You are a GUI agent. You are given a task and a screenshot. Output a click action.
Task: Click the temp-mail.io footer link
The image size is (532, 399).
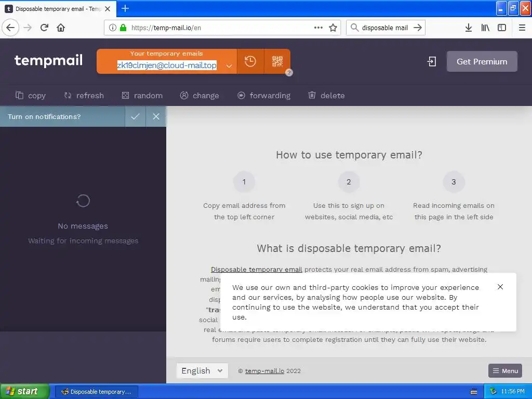click(x=264, y=371)
